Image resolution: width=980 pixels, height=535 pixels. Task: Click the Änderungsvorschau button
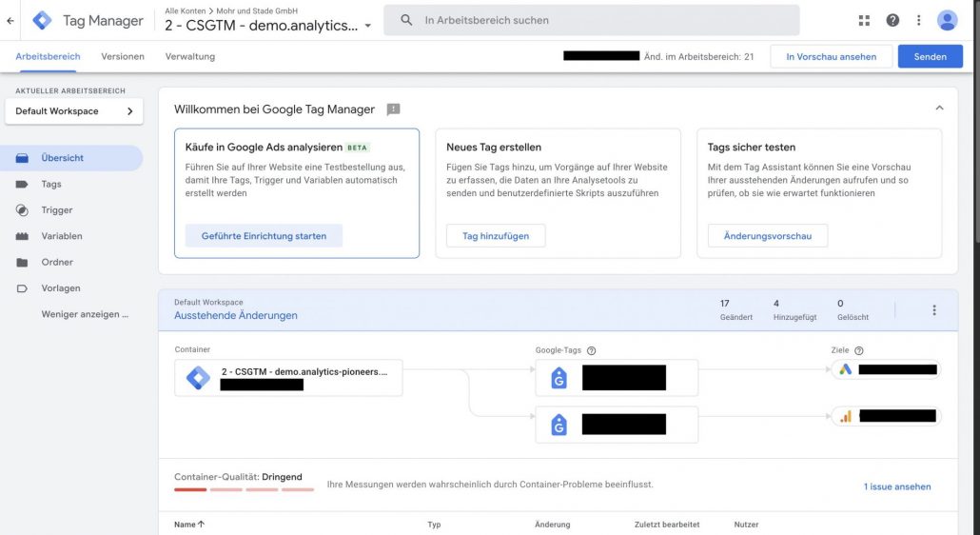point(768,236)
